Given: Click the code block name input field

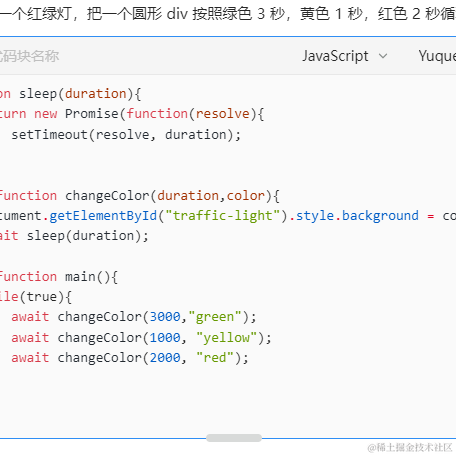Looking at the screenshot, I should 29,56.
